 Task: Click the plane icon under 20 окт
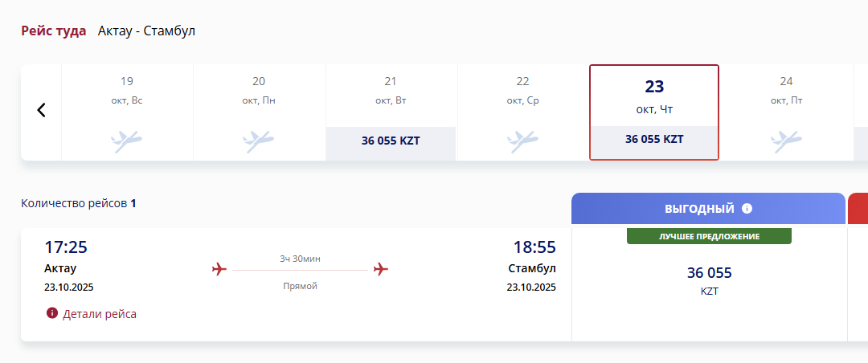tap(259, 141)
